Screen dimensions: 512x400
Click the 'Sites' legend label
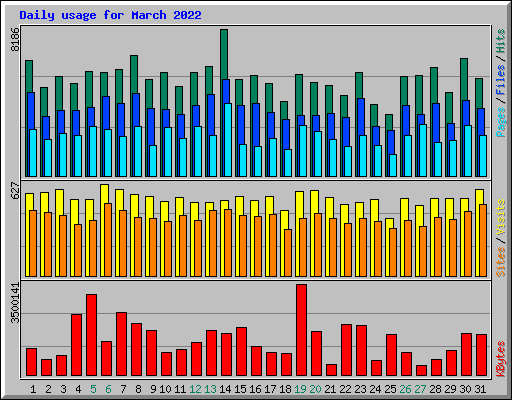click(x=501, y=262)
